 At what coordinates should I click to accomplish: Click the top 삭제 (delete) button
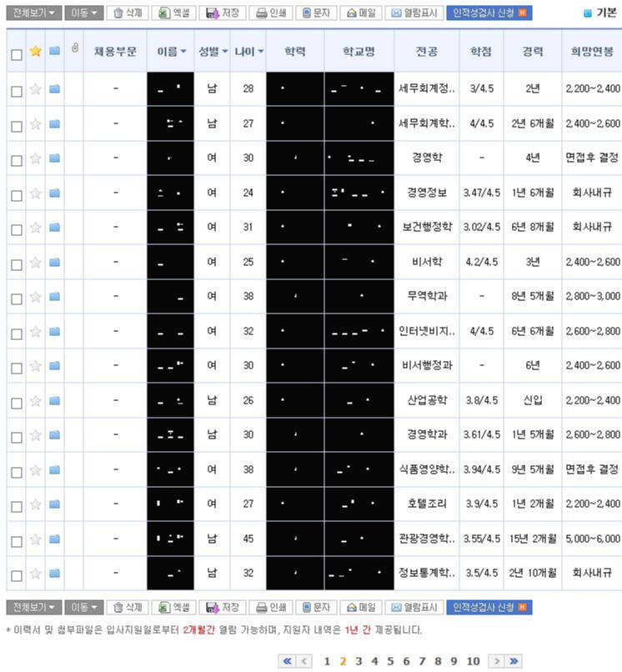point(128,13)
